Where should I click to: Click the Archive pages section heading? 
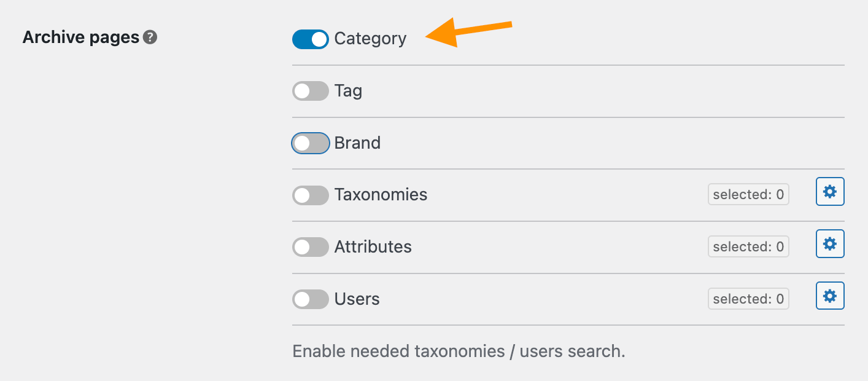[x=81, y=37]
